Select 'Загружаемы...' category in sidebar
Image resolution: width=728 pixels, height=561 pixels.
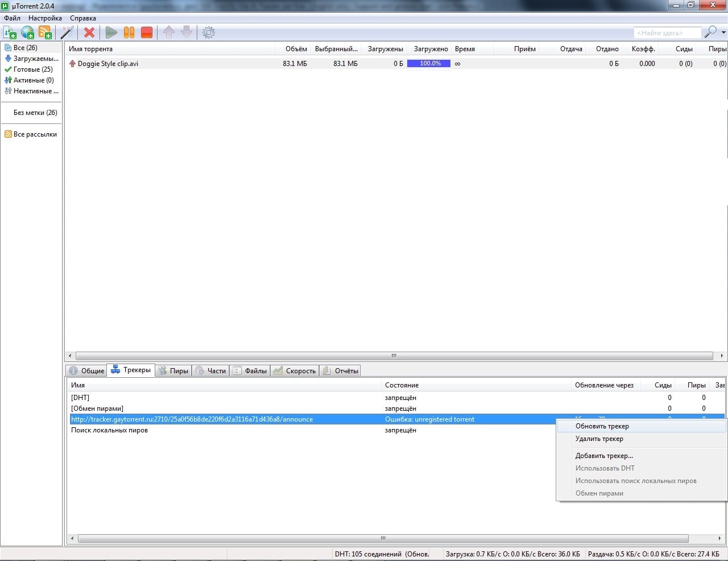(x=32, y=59)
